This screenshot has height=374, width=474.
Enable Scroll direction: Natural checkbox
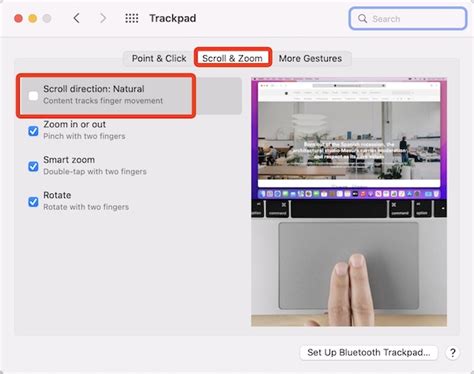(x=33, y=96)
